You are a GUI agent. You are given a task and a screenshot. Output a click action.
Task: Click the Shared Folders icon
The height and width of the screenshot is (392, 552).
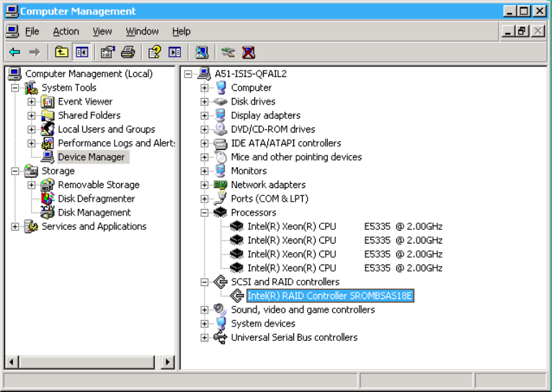point(47,115)
